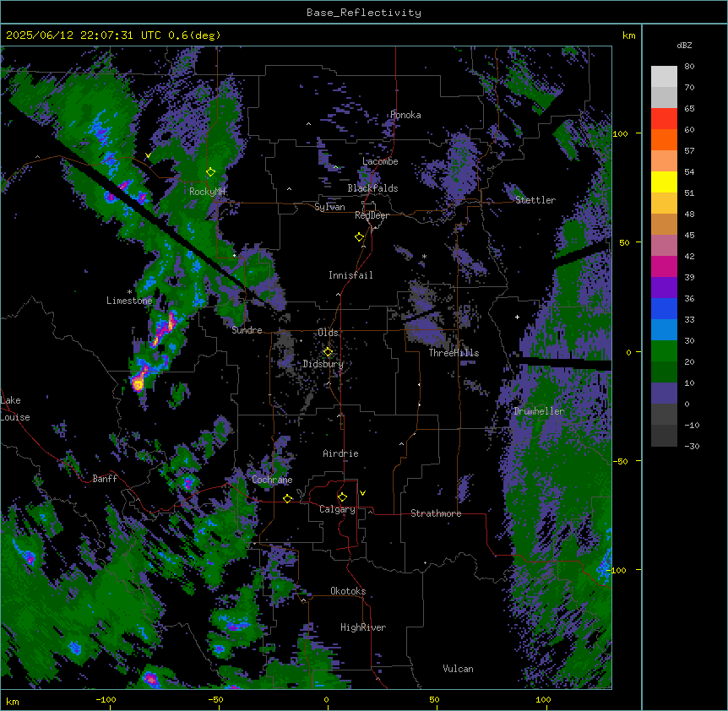Click the legend value 65

[689, 109]
